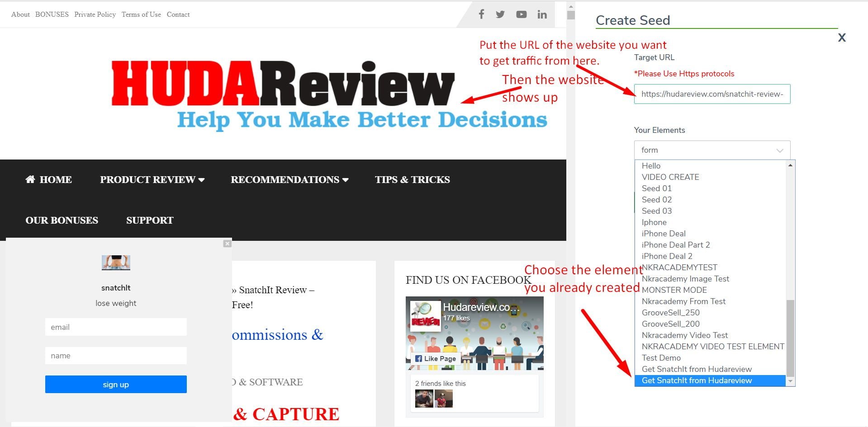The height and width of the screenshot is (427, 868).
Task: Click the webpage scrollbar up arrow
Action: click(571, 6)
